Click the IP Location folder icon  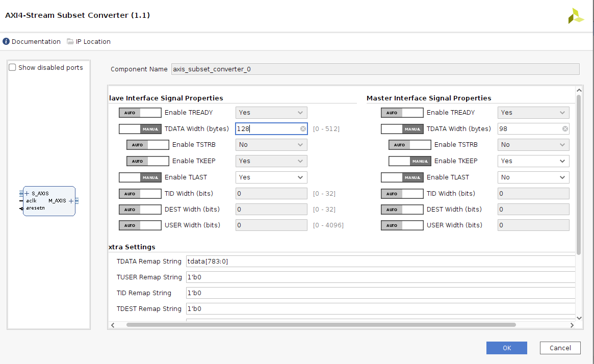[x=70, y=41]
